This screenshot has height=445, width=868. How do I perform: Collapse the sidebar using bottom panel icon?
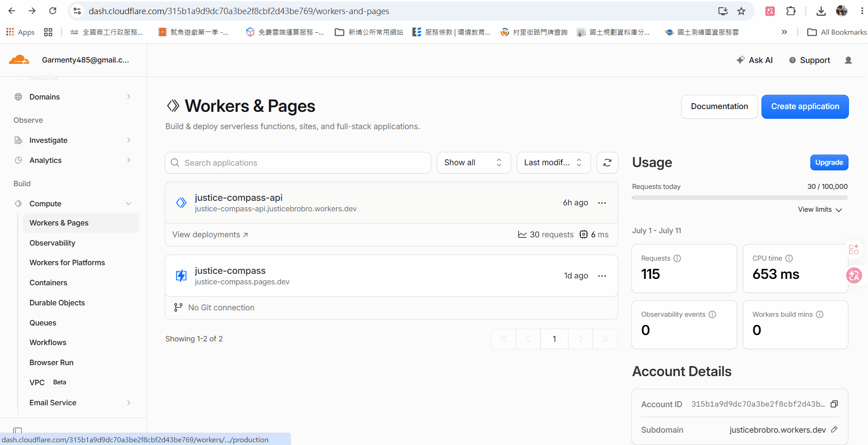point(17,430)
